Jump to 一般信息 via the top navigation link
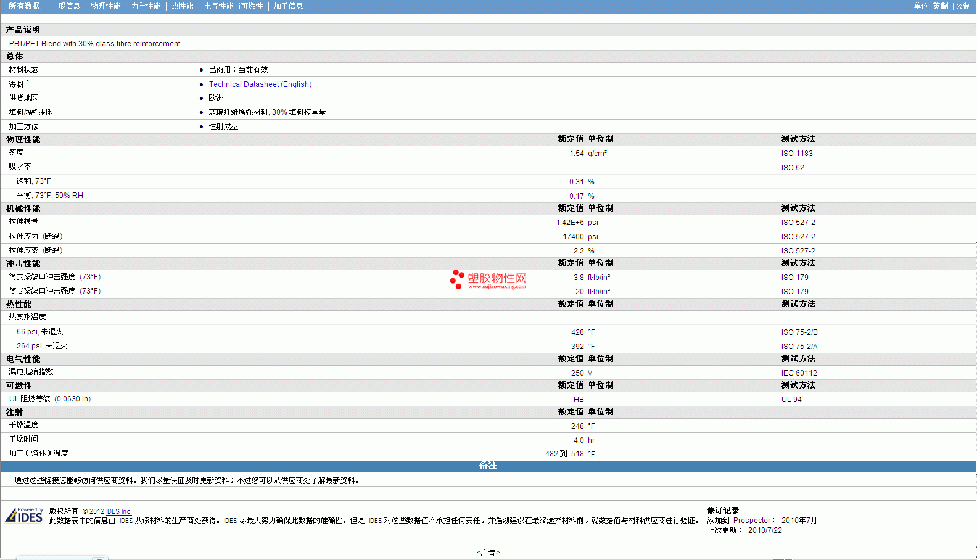 pyautogui.click(x=65, y=6)
